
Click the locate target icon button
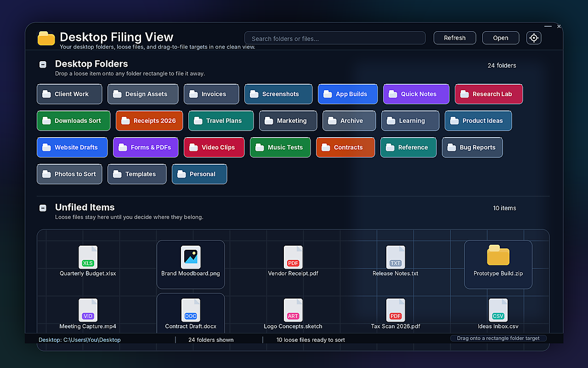point(534,38)
